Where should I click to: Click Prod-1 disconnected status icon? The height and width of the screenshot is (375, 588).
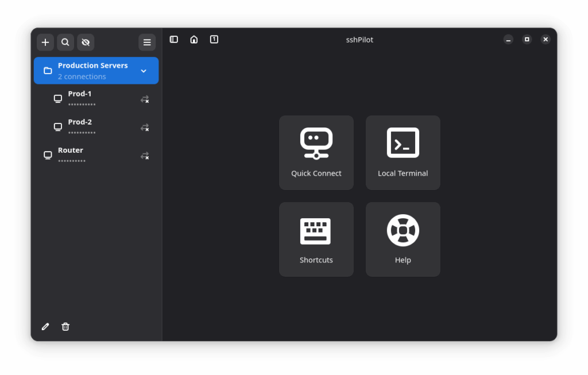145,99
